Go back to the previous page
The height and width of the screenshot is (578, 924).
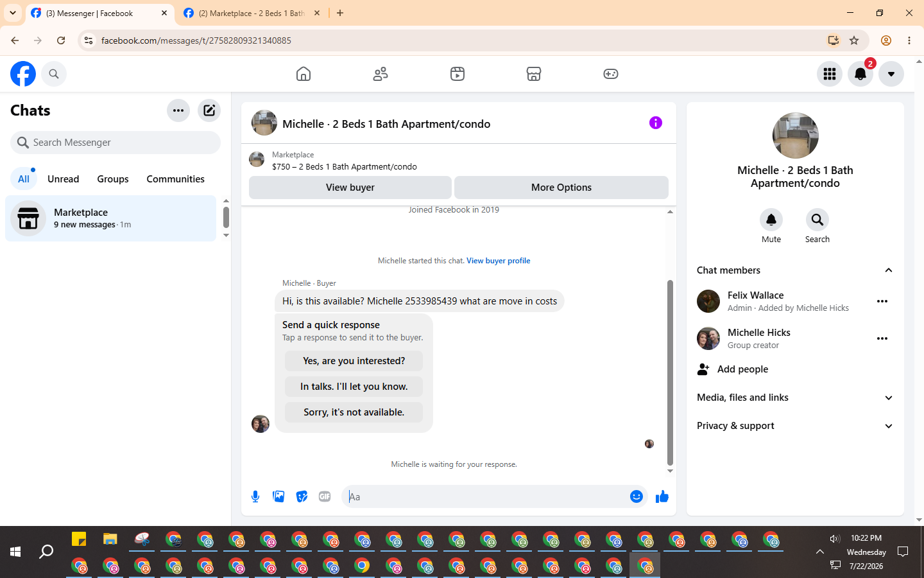(15, 40)
